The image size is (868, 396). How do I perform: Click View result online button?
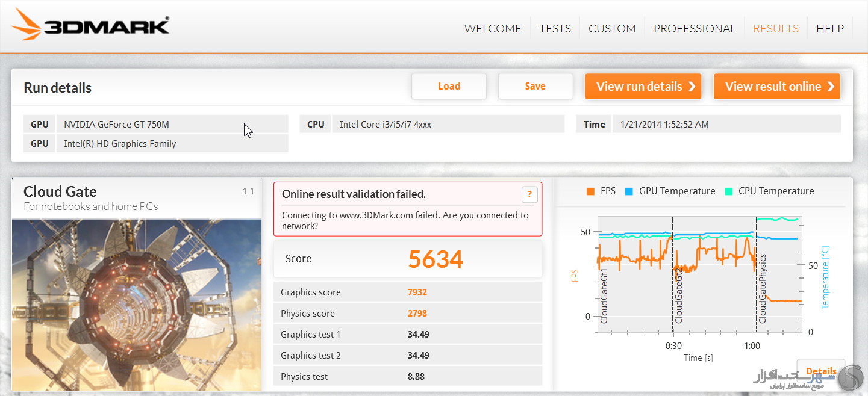(776, 87)
